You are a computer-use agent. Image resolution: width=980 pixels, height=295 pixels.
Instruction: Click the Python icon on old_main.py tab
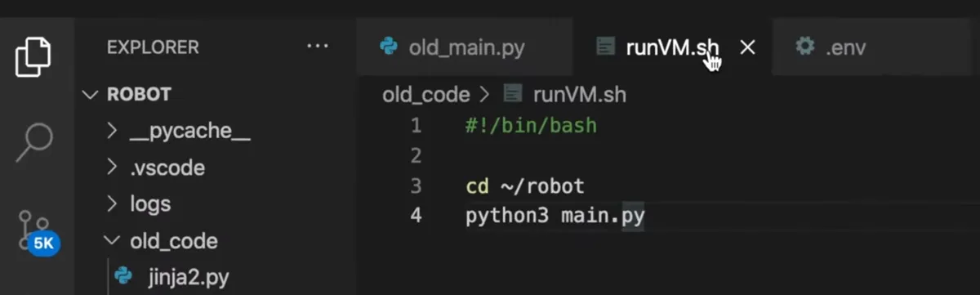(x=389, y=47)
